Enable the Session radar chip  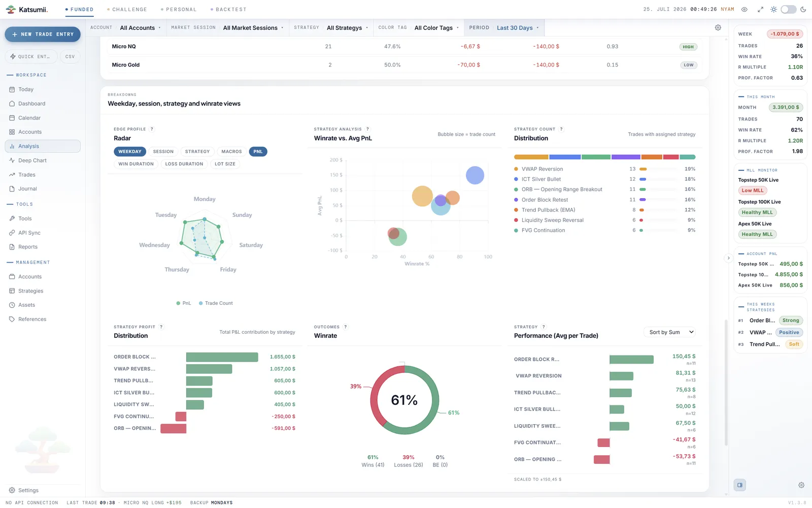point(163,151)
